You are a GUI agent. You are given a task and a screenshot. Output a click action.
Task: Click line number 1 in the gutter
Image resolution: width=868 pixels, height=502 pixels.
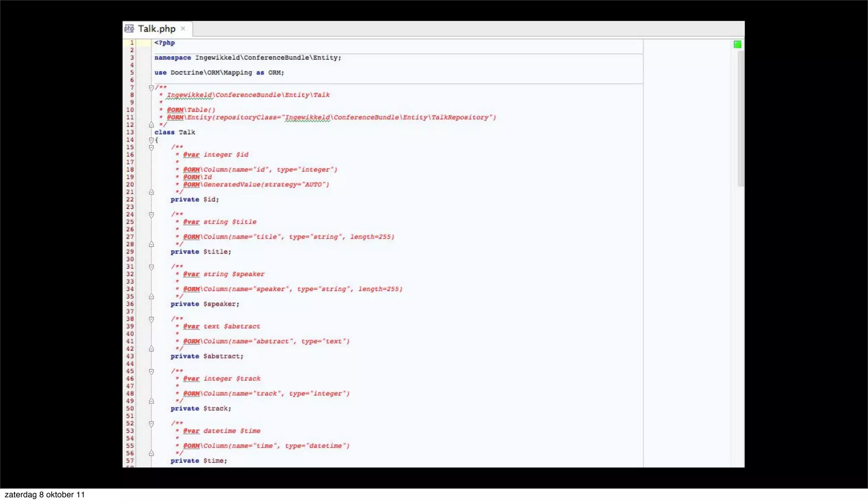[x=132, y=43]
